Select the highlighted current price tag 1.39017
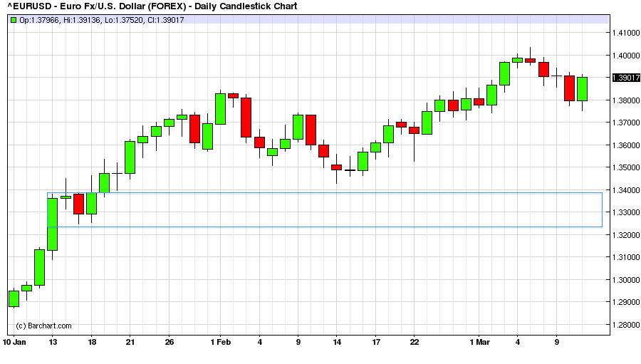The image size is (641, 364). [x=626, y=78]
